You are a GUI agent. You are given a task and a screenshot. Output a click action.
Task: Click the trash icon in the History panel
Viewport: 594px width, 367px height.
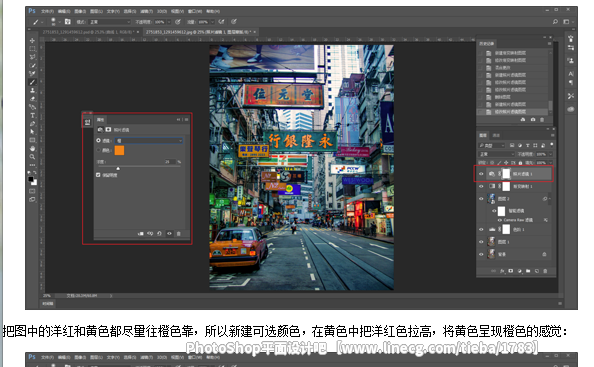pyautogui.click(x=542, y=120)
